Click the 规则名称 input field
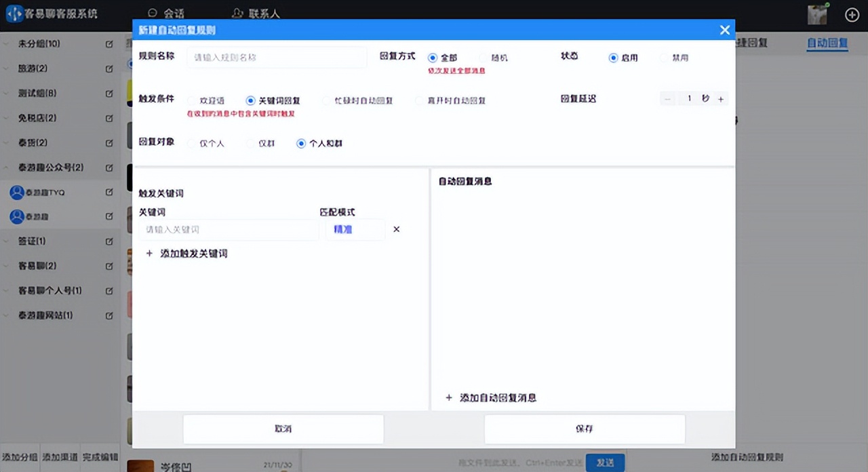The image size is (868, 472). click(277, 58)
